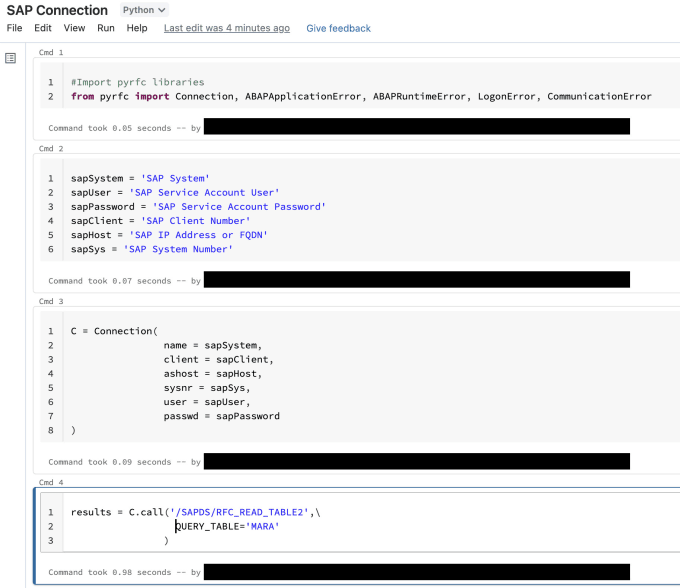Select the Cmd 2 cell label
The image size is (680, 588).
[51, 149]
